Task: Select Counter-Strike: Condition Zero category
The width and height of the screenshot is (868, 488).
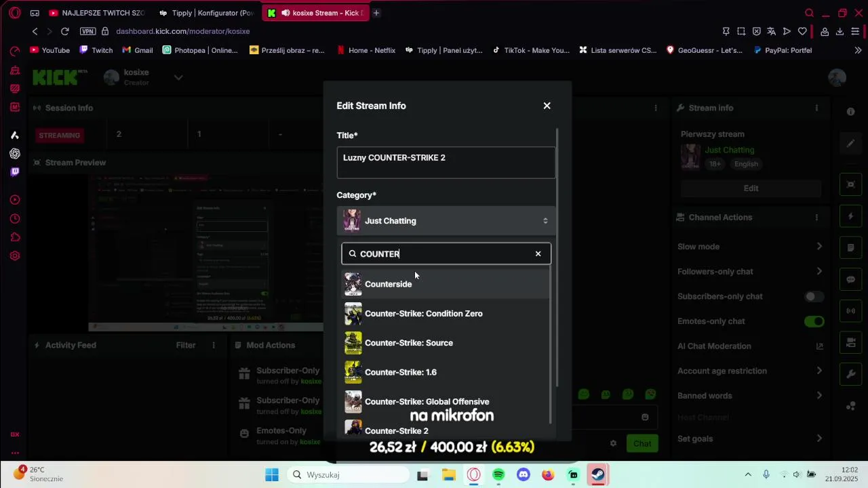Action: (446, 313)
